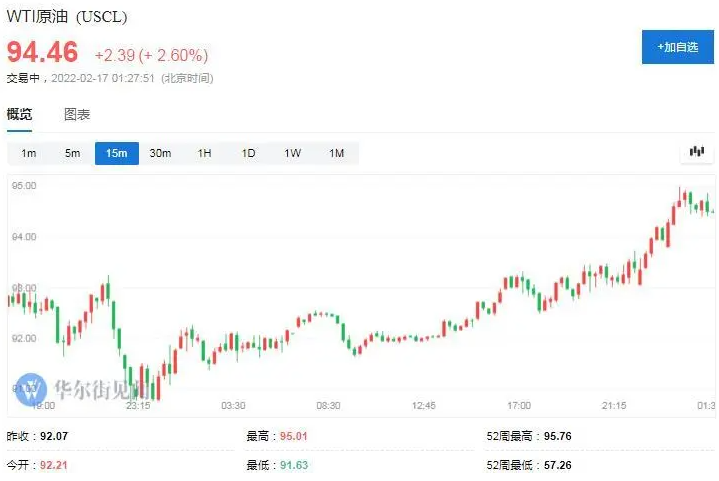
Task: Click the 最高 value 95.01
Action: tap(291, 436)
